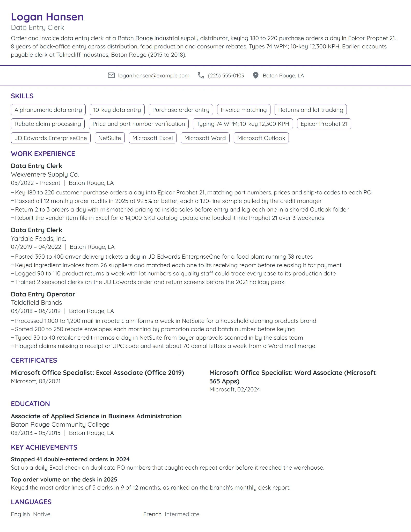Viewport: 411px width, 532px height.
Task: Click the location pin icon
Action: click(x=256, y=75)
